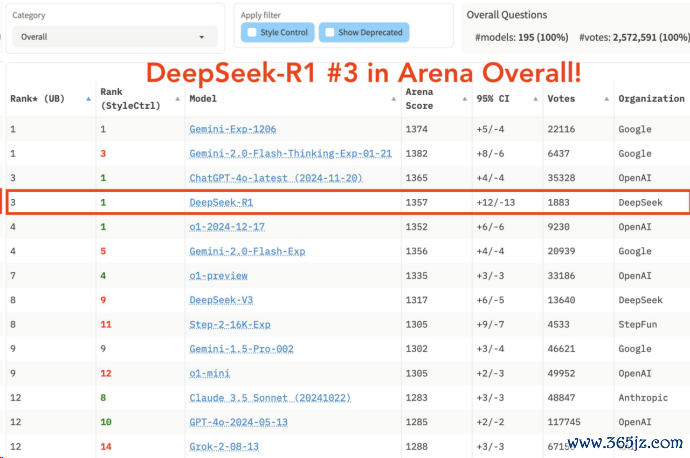690x458 pixels.
Task: Open the Category Overall dropdown
Action: [115, 37]
